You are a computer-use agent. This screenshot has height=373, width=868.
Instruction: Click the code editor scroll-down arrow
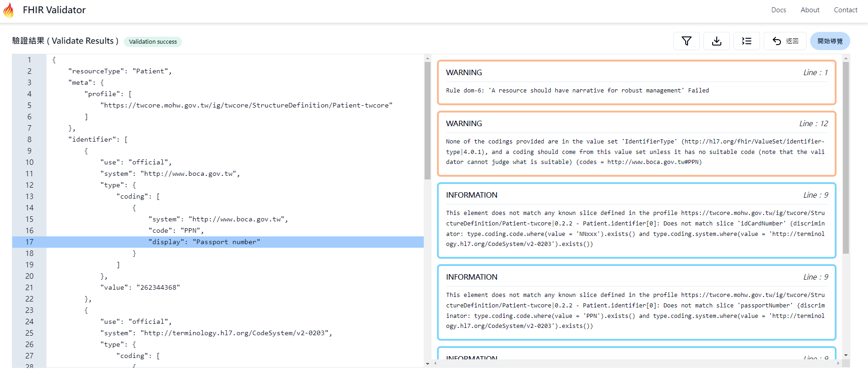pos(427,363)
